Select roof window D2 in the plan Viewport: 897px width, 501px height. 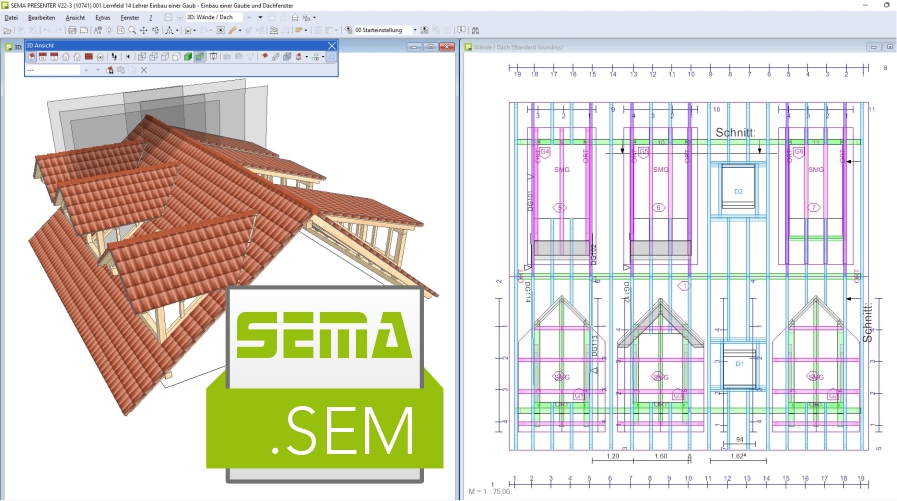[x=739, y=188]
